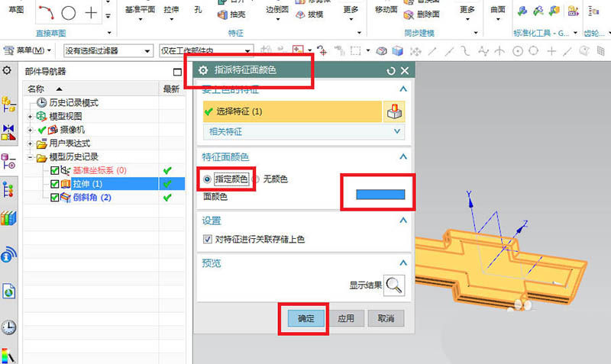This screenshot has width=611, height=364.
Task: Click the 取消 Cancel button
Action: [386, 318]
